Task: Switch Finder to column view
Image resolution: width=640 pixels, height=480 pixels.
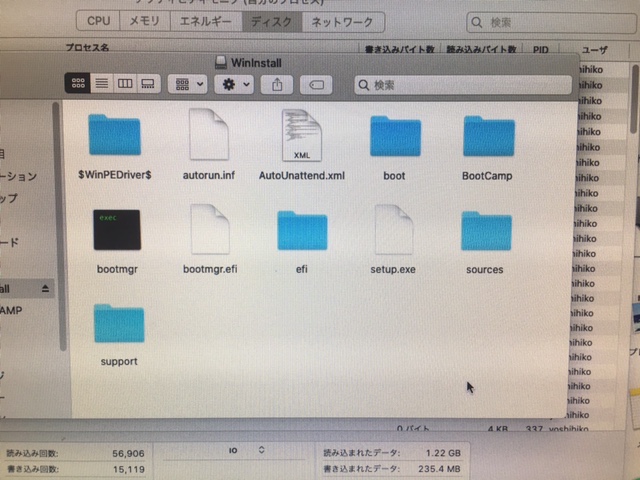Action: coord(125,84)
